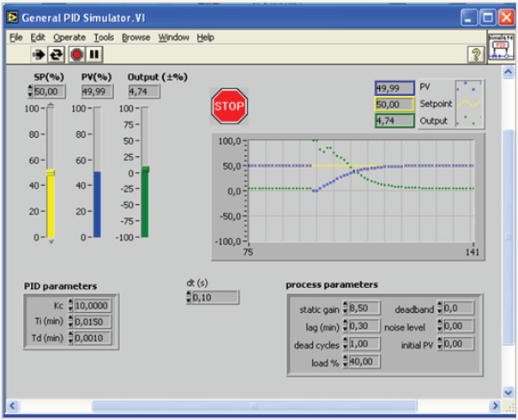Click the Ti (min) value field
The height and width of the screenshot is (420, 518).
93,322
